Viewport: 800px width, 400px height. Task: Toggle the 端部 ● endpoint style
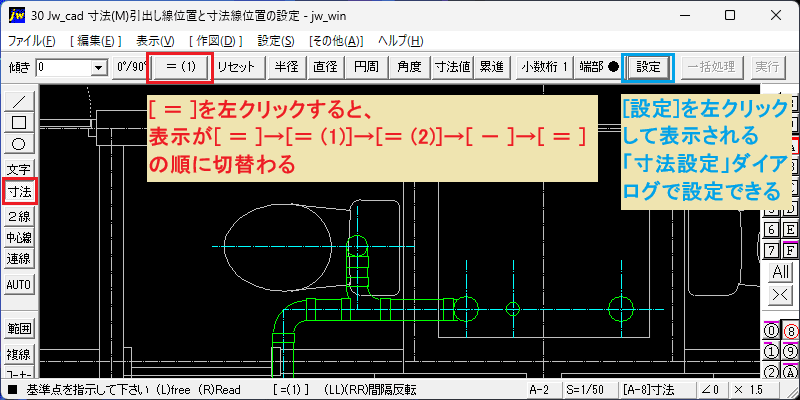click(599, 67)
